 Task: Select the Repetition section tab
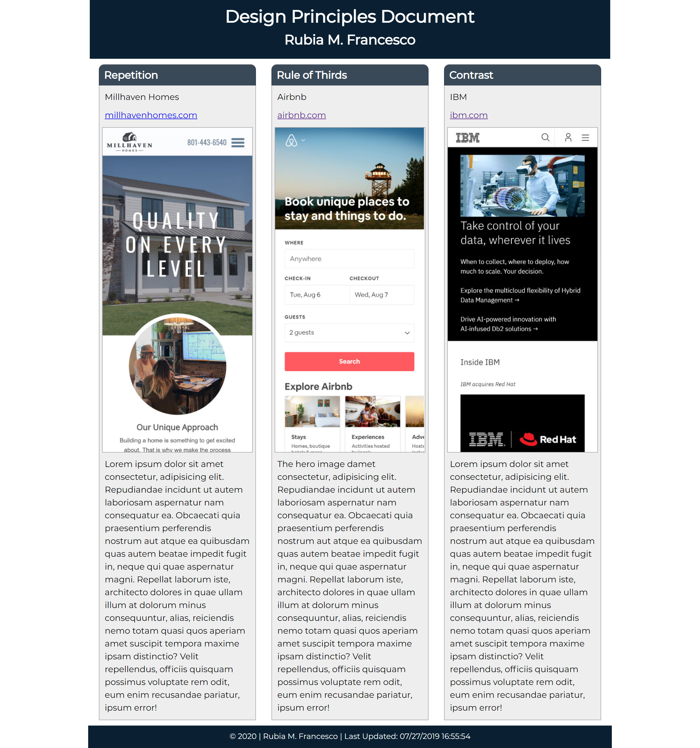(131, 74)
